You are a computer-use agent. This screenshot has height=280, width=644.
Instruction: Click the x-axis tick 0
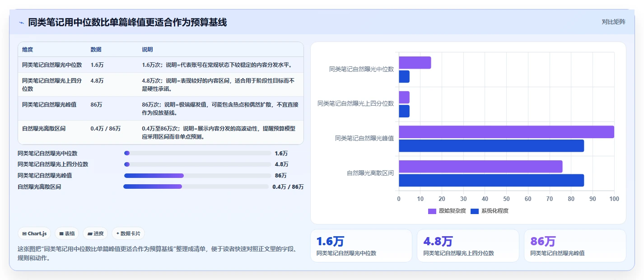click(399, 199)
